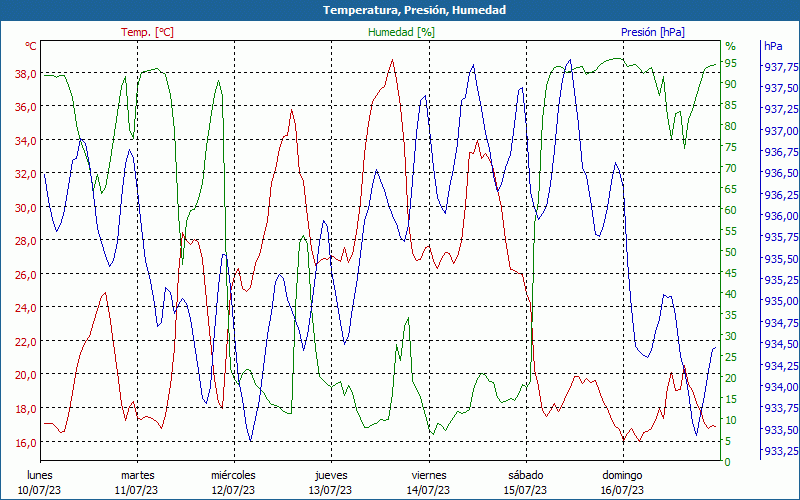The height and width of the screenshot is (500, 800).
Task: Click the 936,00 pressure axis value
Action: click(x=781, y=216)
